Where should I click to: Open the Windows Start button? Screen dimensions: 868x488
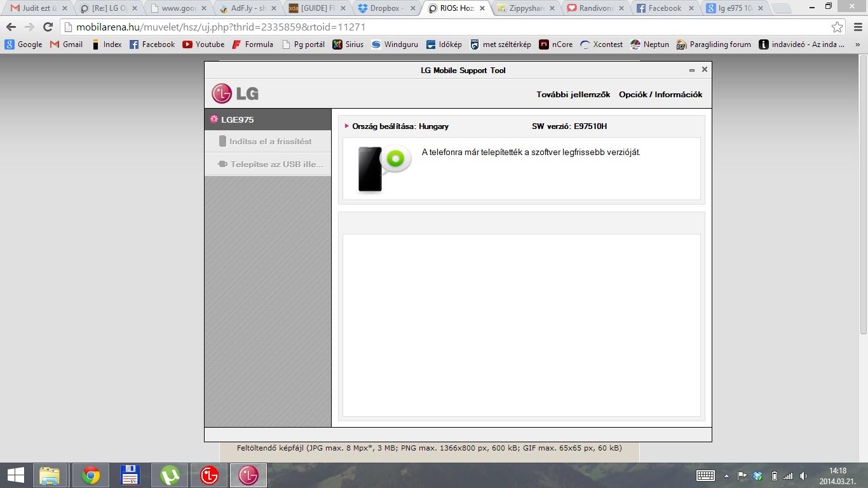click(x=15, y=475)
